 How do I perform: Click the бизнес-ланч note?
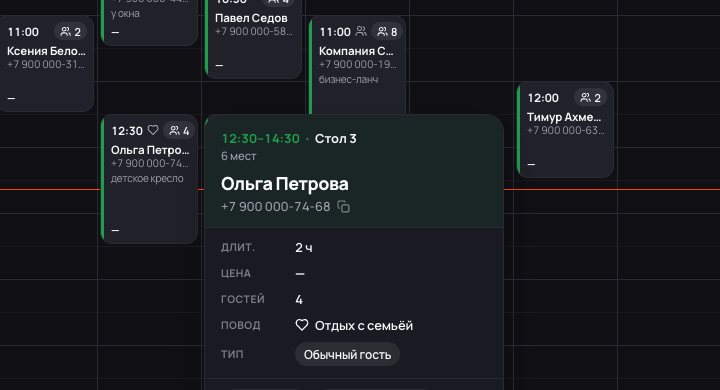click(x=349, y=79)
